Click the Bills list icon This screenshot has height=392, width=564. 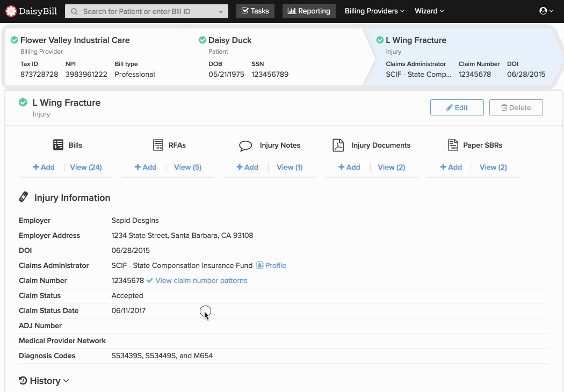(58, 145)
